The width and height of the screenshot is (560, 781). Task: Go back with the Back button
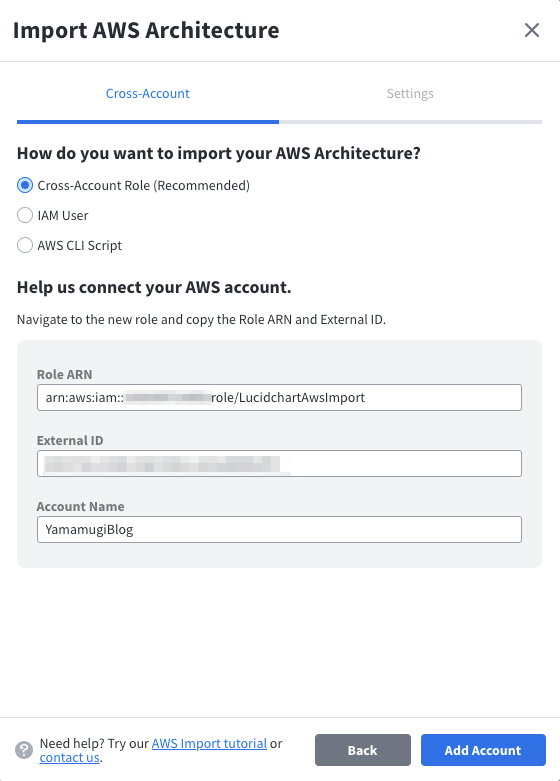pos(363,750)
